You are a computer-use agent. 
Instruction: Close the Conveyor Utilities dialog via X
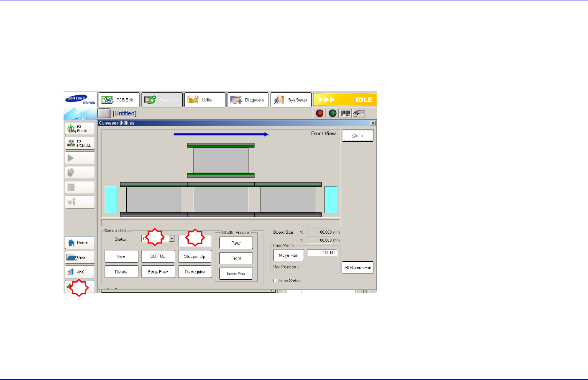[x=373, y=123]
